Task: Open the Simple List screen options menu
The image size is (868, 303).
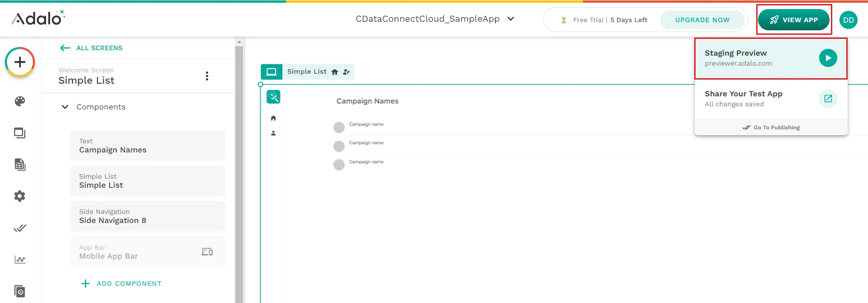Action: 207,76
